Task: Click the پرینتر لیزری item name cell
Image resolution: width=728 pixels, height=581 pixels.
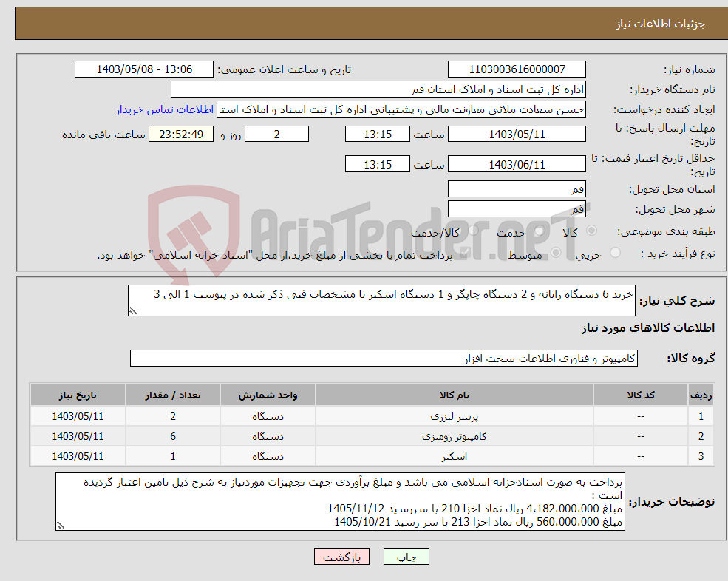Action: point(454,417)
